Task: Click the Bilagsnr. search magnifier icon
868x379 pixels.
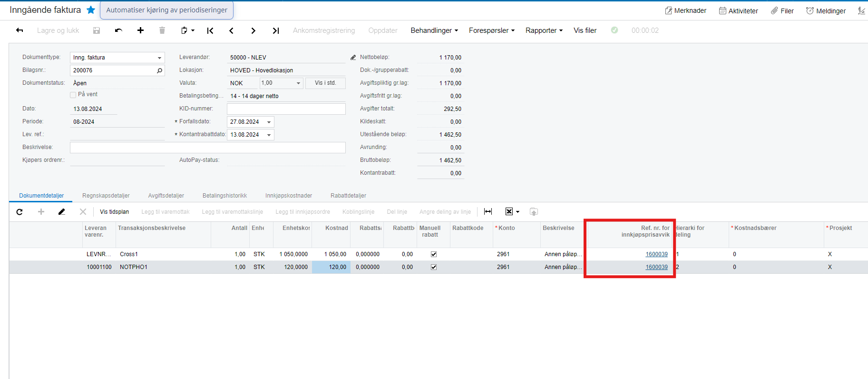Action: [x=160, y=70]
